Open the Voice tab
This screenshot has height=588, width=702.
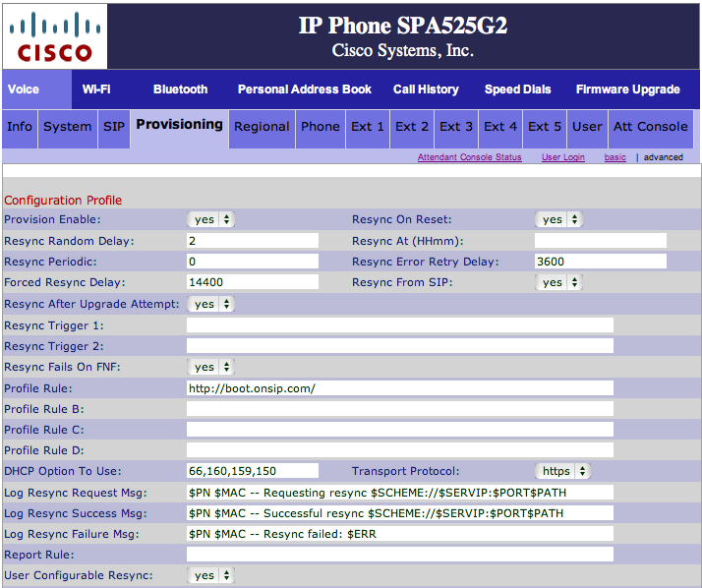36,89
